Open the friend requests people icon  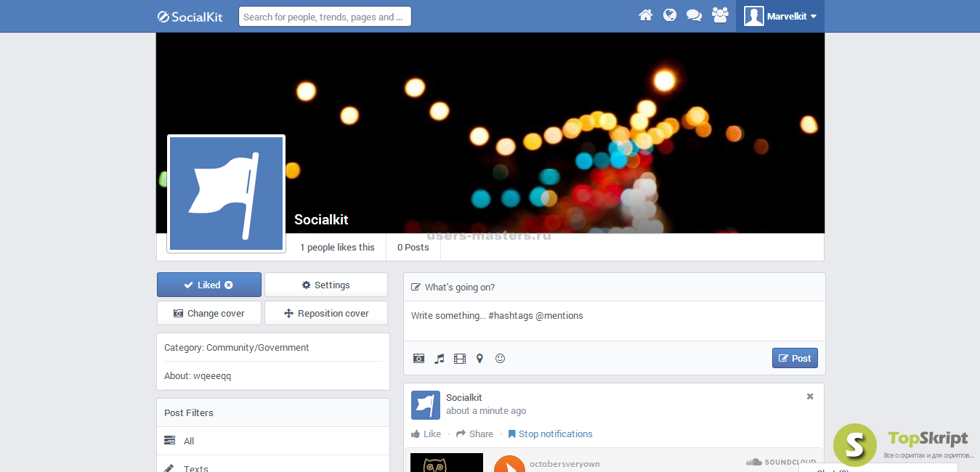click(720, 15)
